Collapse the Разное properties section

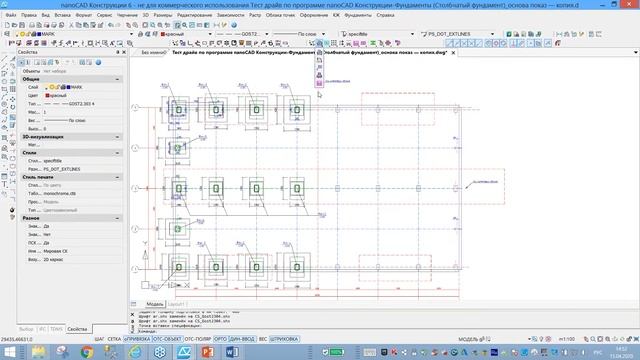[x=118, y=218]
